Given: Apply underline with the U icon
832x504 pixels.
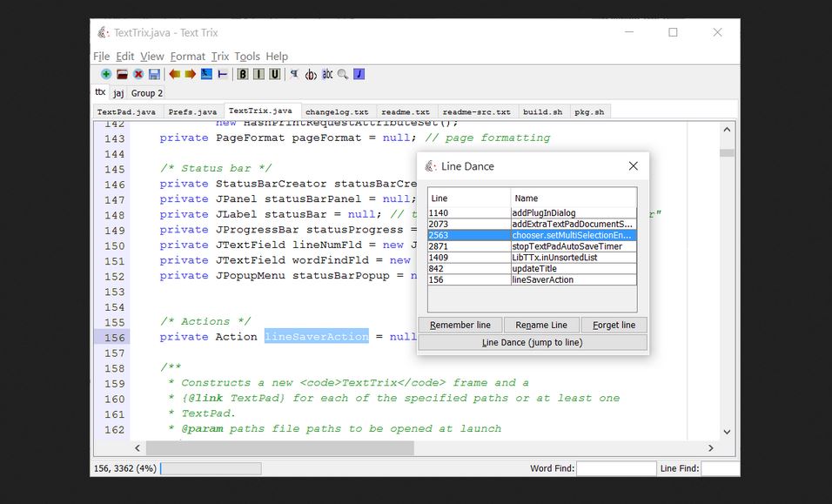Looking at the screenshot, I should point(275,74).
